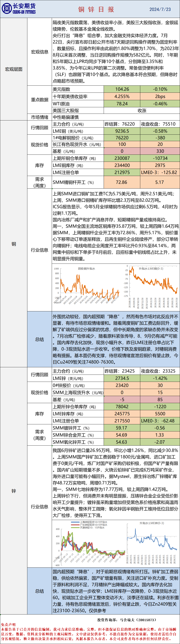This screenshot has width=180, height=644.
Task: Click the zinc 昨结算：23425 cell
Action: 122,371
